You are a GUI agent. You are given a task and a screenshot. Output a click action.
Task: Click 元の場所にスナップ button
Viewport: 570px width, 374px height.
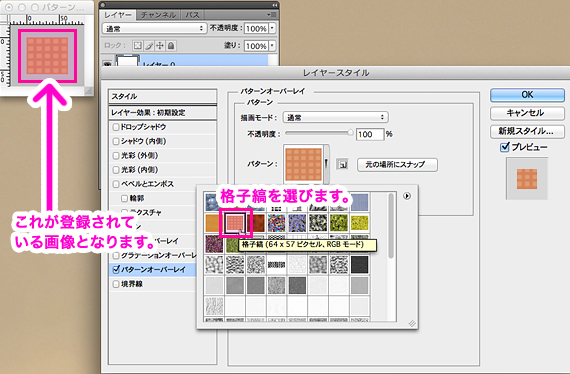[397, 164]
